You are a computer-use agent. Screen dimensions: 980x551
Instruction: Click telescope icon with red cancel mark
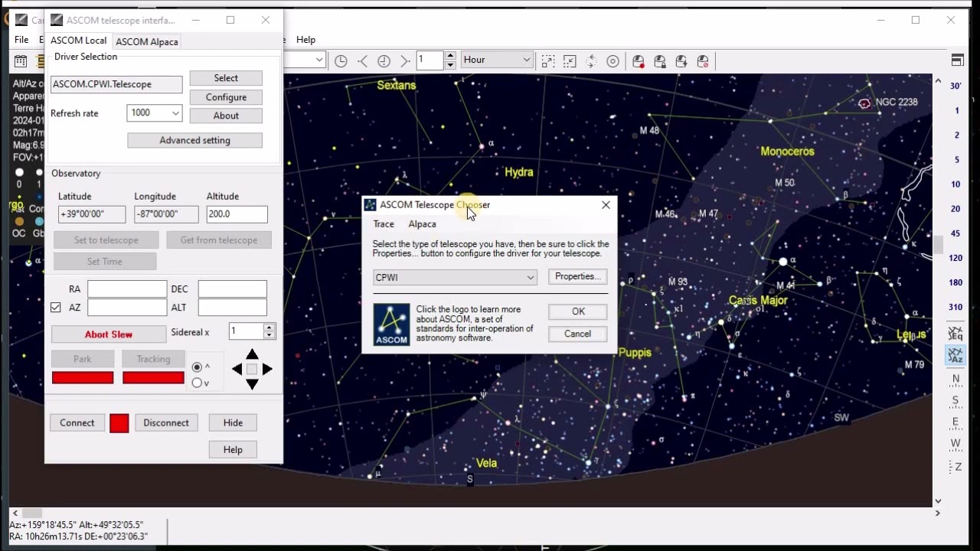703,61
